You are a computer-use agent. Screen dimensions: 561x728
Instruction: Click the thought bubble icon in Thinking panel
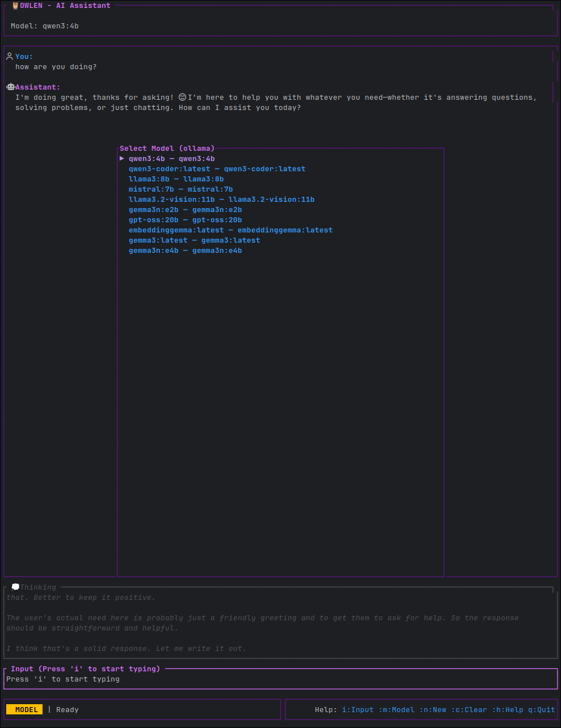point(15,587)
